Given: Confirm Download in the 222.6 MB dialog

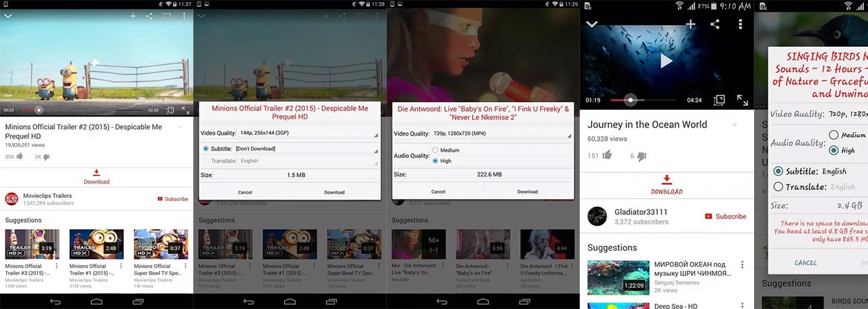Looking at the screenshot, I should (528, 192).
